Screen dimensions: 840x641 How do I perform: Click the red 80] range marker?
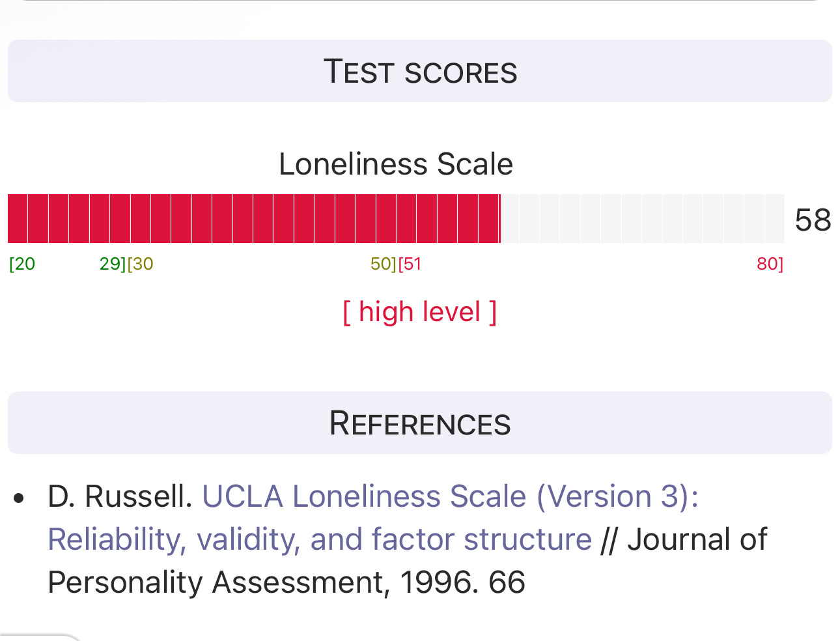(x=770, y=264)
